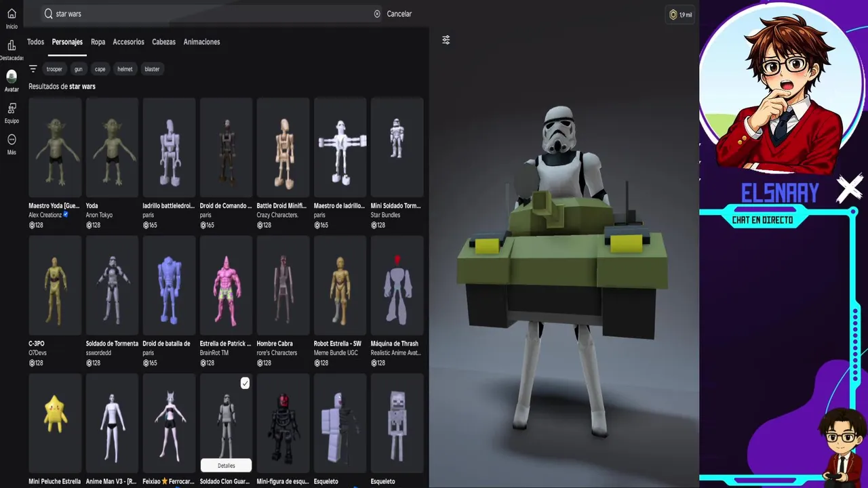The height and width of the screenshot is (488, 868).
Task: Select the Mini-figura de esqueleto thumbnail
Action: [283, 424]
